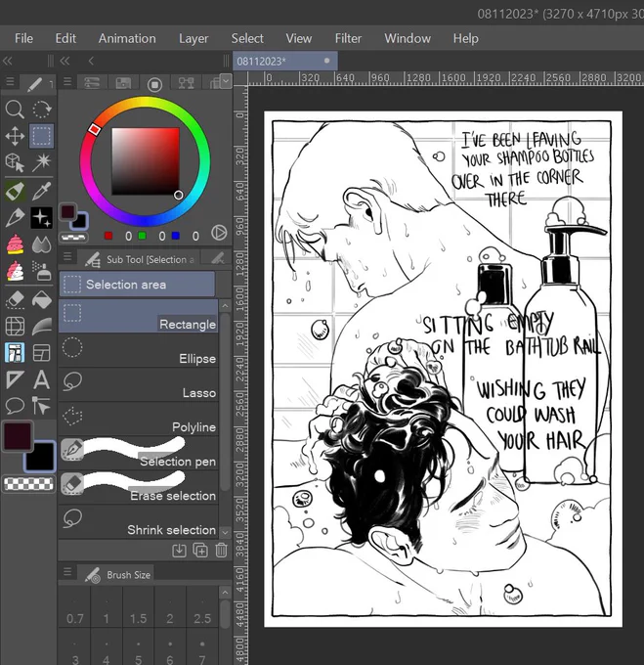Click the red hue handle on the color wheel
The image size is (644, 665).
[x=95, y=129]
